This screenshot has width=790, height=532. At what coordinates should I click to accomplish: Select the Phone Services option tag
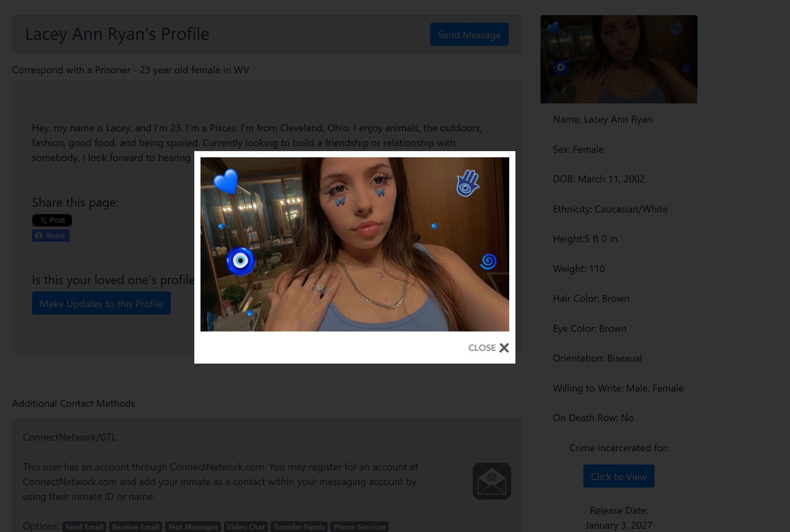point(359,527)
